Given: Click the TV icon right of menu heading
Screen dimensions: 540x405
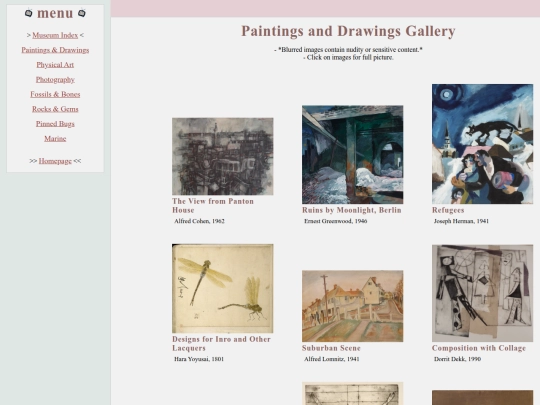Looking at the screenshot, I should [82, 13].
